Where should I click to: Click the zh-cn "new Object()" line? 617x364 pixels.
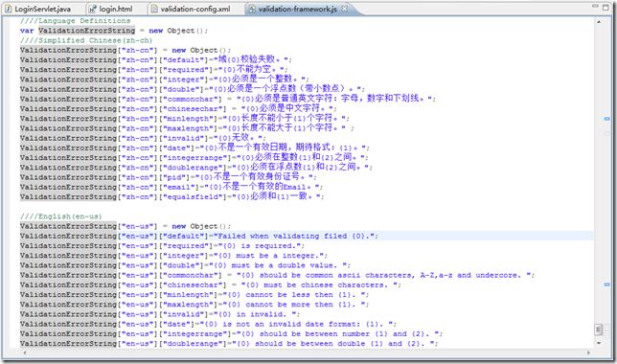[126, 51]
